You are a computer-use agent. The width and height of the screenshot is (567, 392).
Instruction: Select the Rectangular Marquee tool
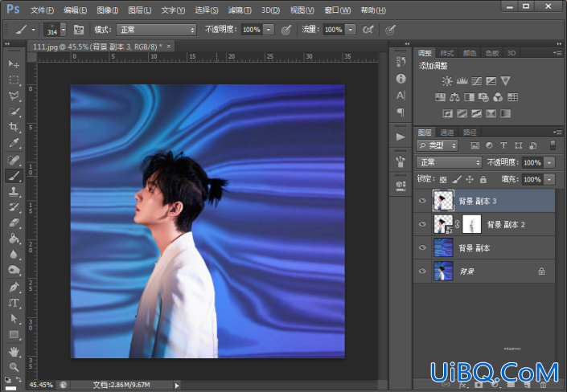14,80
